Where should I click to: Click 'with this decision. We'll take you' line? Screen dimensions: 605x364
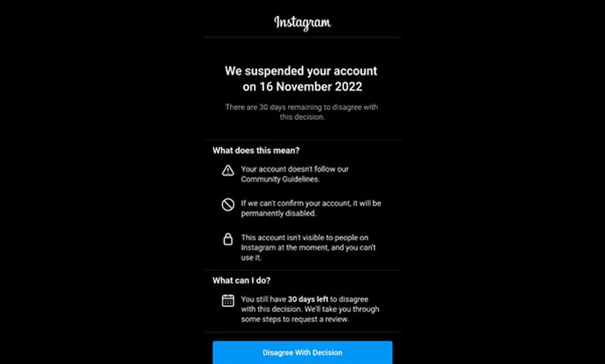pyautogui.click(x=310, y=309)
